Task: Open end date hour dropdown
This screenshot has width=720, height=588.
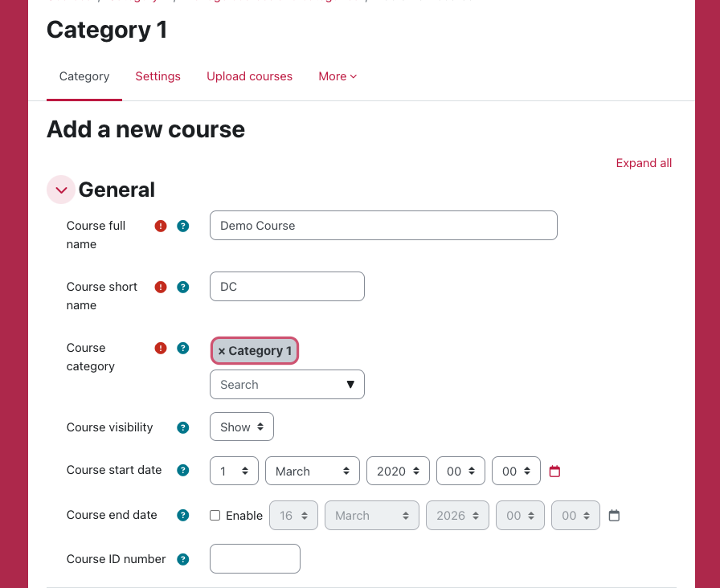Action: click(520, 516)
